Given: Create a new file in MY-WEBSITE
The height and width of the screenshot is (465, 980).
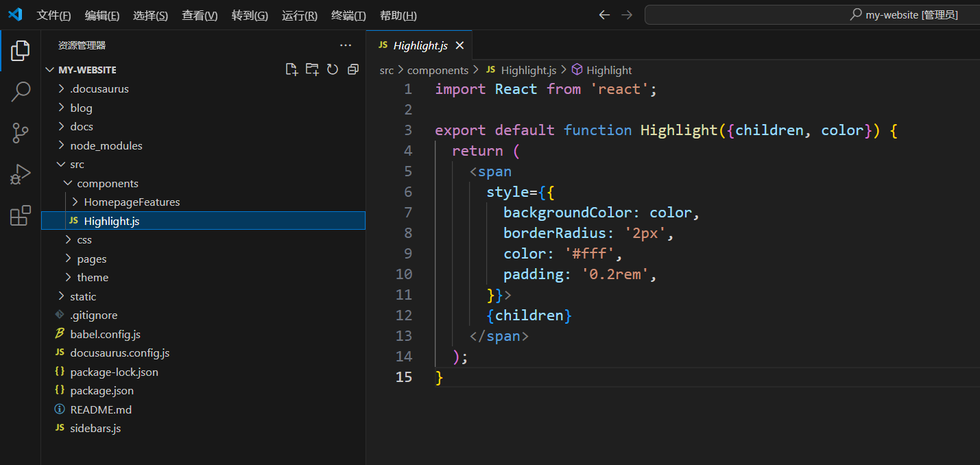Looking at the screenshot, I should tap(291, 69).
